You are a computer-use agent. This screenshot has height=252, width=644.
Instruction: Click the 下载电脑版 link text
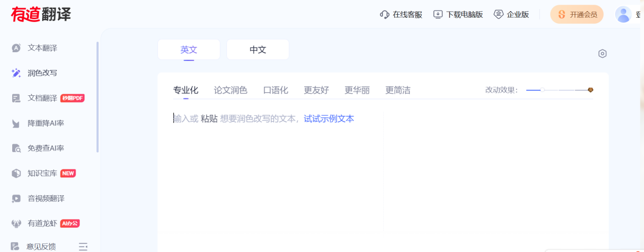pos(464,15)
